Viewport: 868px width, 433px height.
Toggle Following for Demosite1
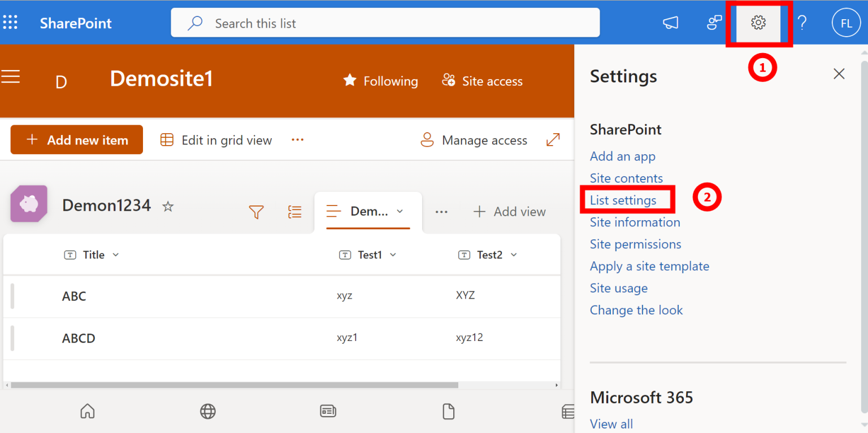click(380, 81)
